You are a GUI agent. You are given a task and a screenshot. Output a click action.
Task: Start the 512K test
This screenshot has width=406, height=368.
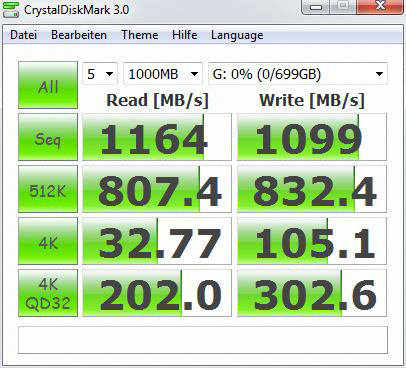tap(48, 189)
